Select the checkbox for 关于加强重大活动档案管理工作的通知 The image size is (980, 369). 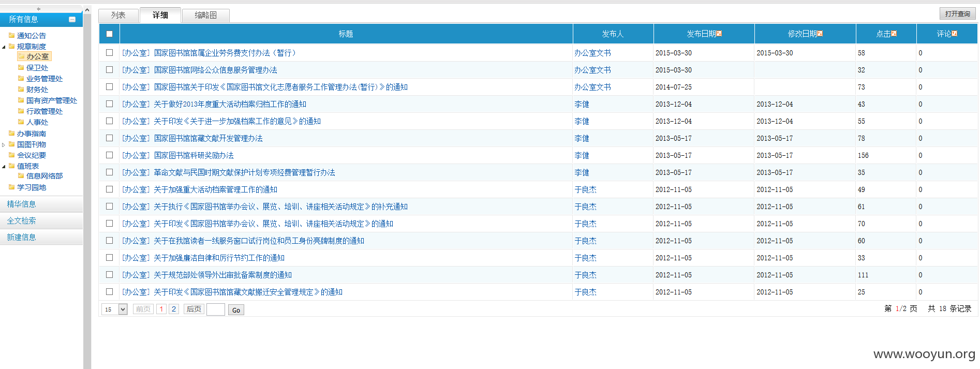coord(109,189)
